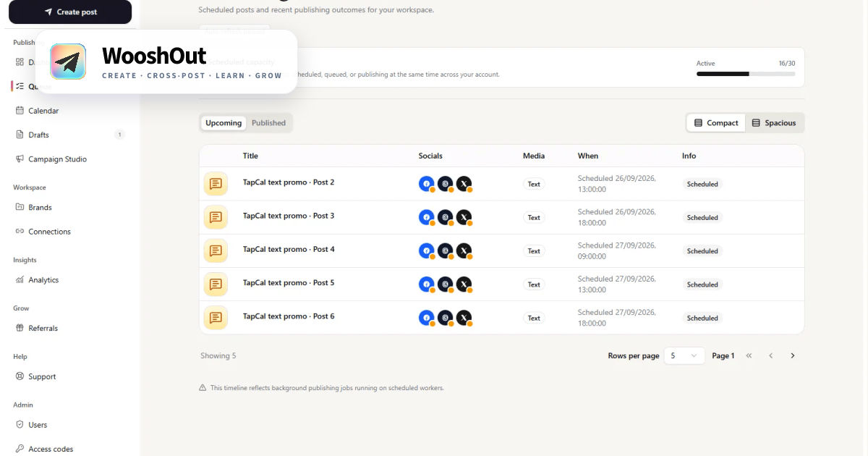Screen dimensions: 868x456
Task: Go to previous page arrow
Action: [x=771, y=355]
